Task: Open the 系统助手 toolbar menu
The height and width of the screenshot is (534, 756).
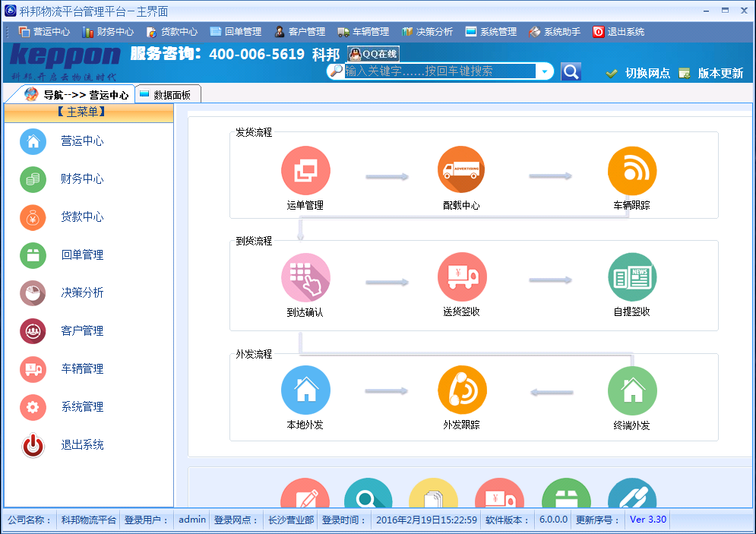Action: (562, 32)
